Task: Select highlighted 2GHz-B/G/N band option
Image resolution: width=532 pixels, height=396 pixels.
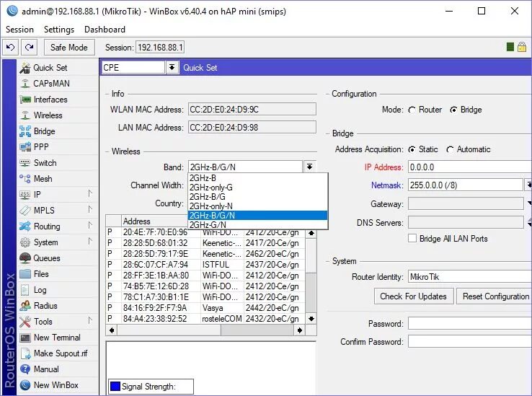Action: (x=257, y=216)
